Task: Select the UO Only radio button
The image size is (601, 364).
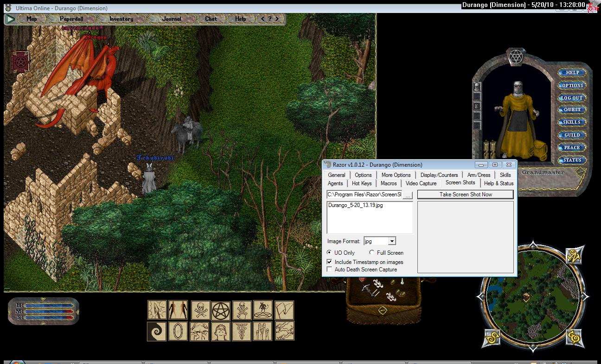Action: point(329,252)
